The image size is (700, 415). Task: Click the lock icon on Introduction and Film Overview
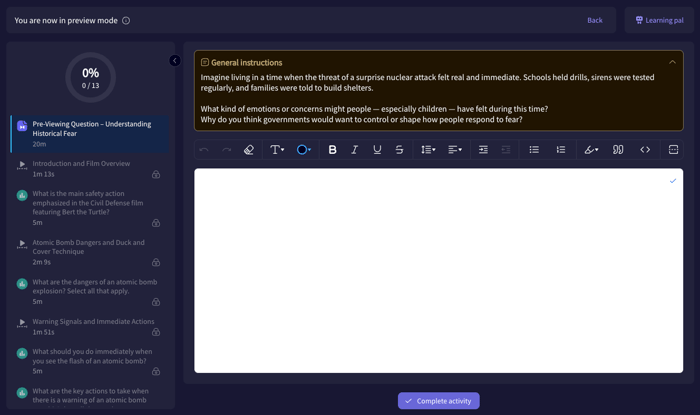click(x=156, y=174)
